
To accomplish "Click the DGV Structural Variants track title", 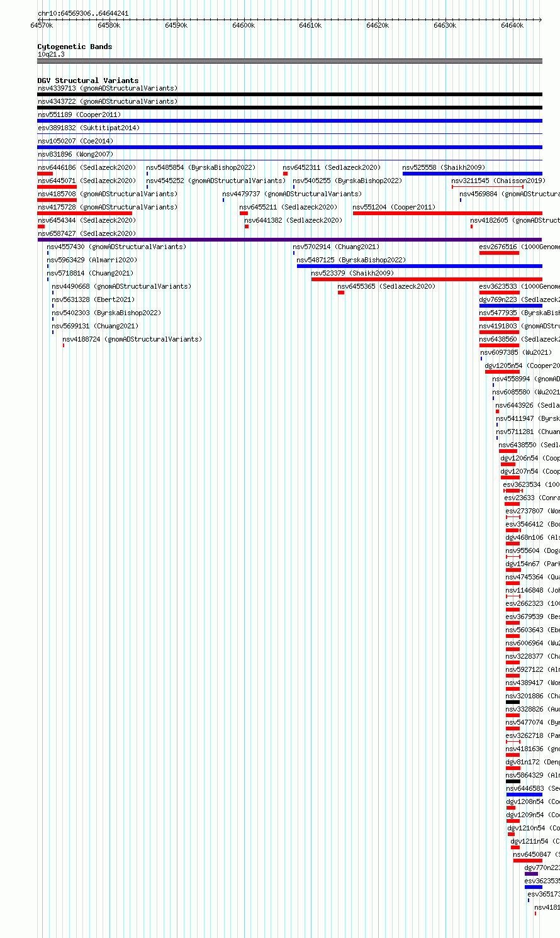I will [x=88, y=81].
